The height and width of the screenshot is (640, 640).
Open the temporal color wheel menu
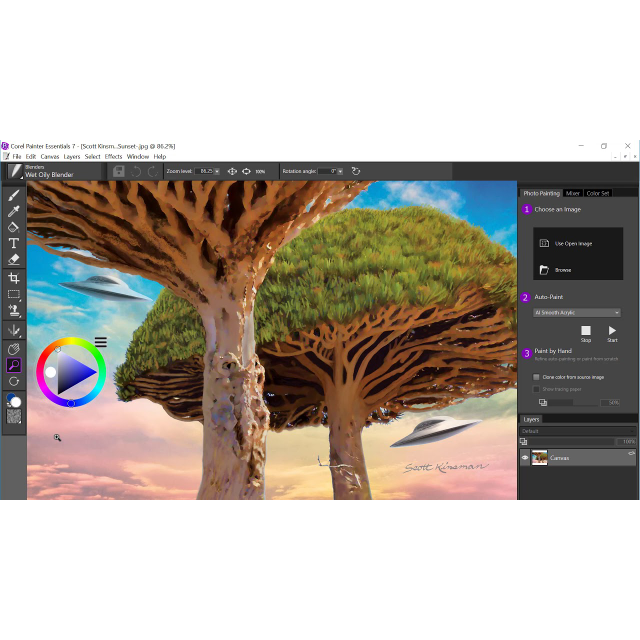coord(101,342)
